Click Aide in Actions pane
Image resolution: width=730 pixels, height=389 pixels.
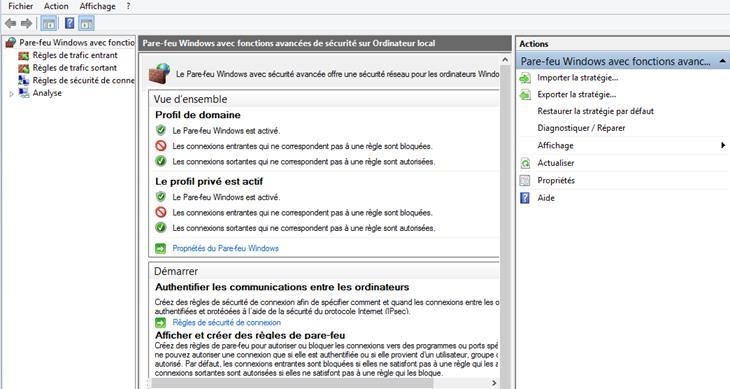(x=546, y=198)
